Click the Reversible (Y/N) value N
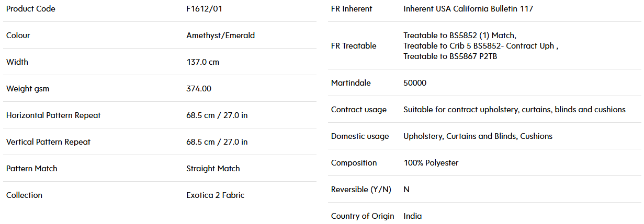This screenshot has height=224, width=644. coord(406,190)
